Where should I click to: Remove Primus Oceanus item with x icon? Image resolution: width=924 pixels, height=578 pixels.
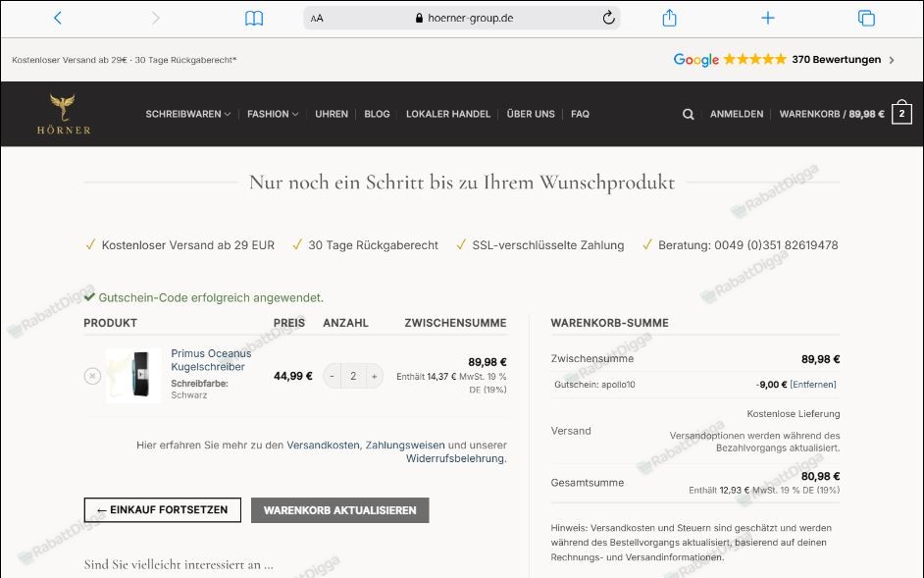point(92,376)
